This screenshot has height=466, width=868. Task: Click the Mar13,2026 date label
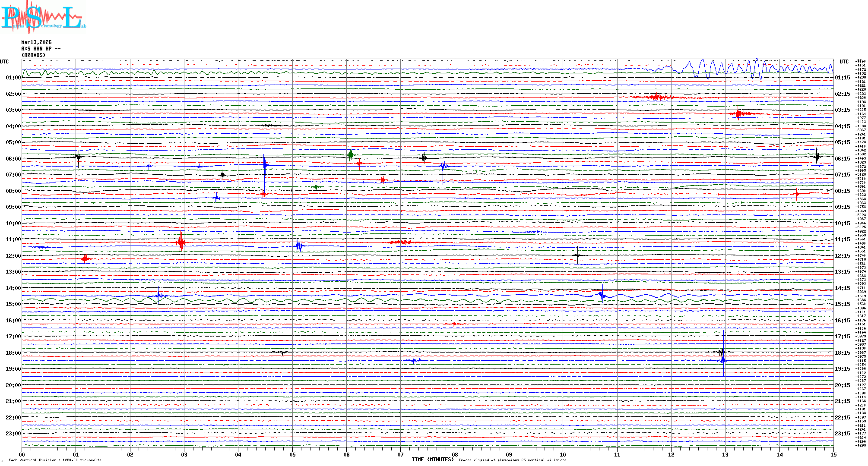(x=36, y=42)
